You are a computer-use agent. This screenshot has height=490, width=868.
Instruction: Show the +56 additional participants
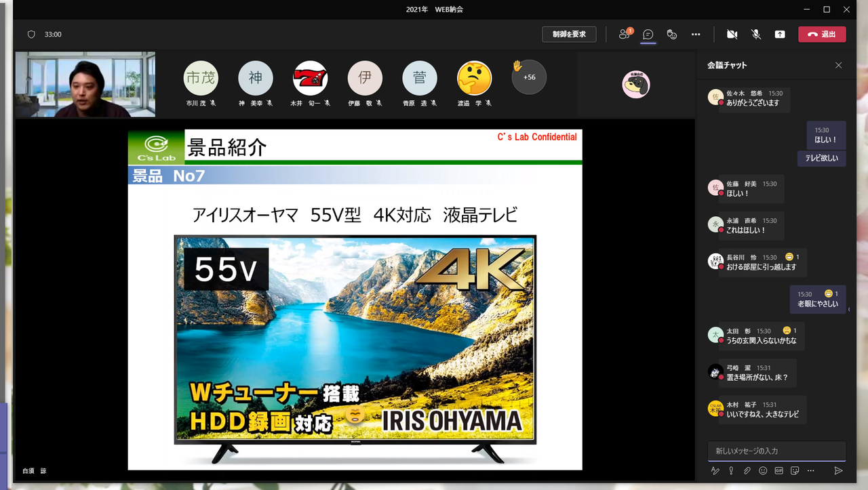pyautogui.click(x=528, y=77)
